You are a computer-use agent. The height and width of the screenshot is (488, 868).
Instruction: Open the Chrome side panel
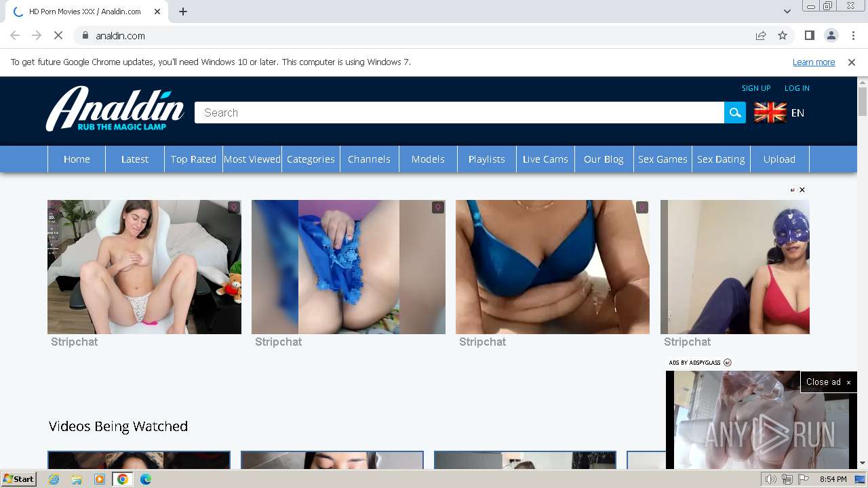(809, 35)
